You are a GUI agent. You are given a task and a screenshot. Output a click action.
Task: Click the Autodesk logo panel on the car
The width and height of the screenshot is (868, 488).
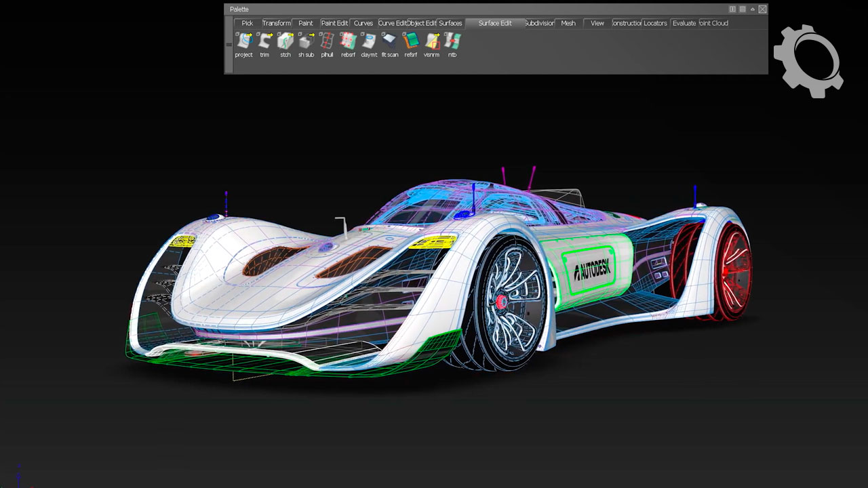point(592,269)
